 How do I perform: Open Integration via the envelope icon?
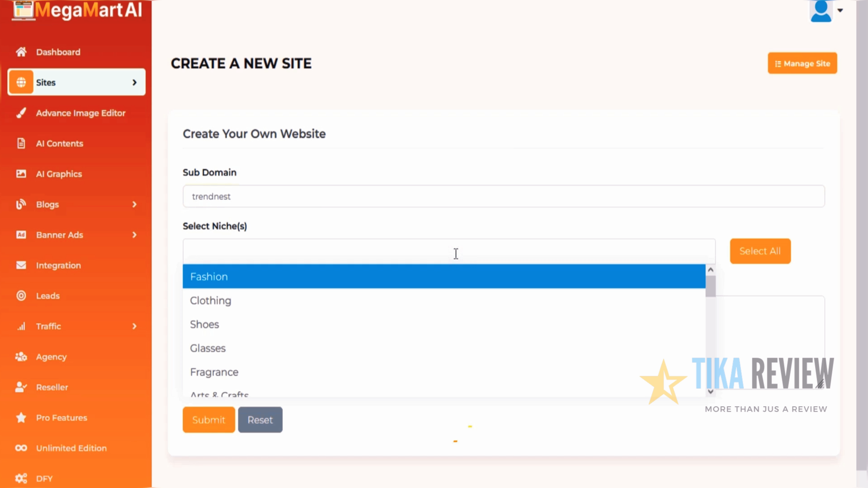click(x=21, y=265)
